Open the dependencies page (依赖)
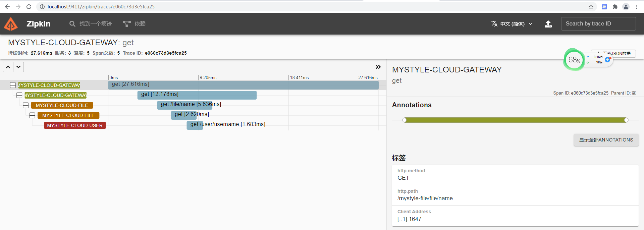The height and width of the screenshot is (230, 644). click(x=134, y=24)
